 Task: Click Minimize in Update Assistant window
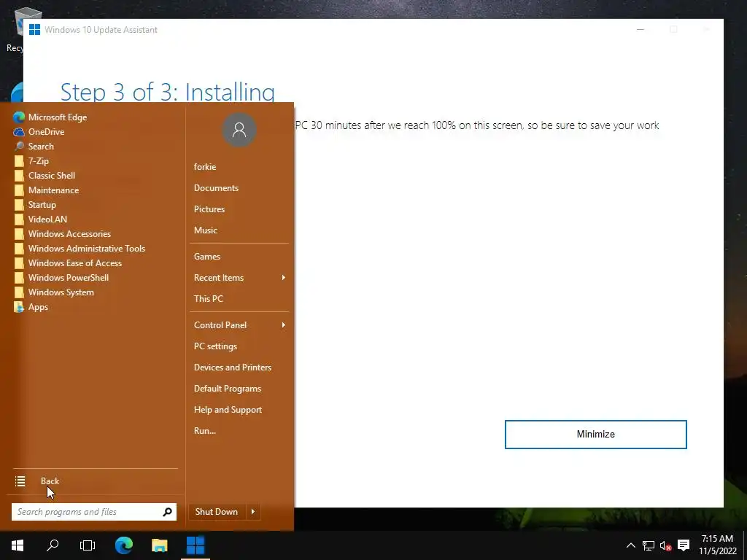point(595,435)
